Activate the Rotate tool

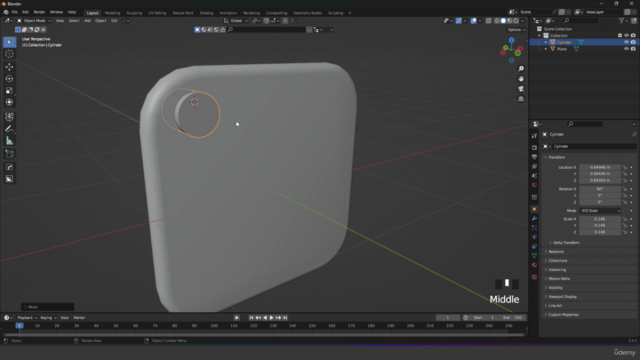coord(9,79)
